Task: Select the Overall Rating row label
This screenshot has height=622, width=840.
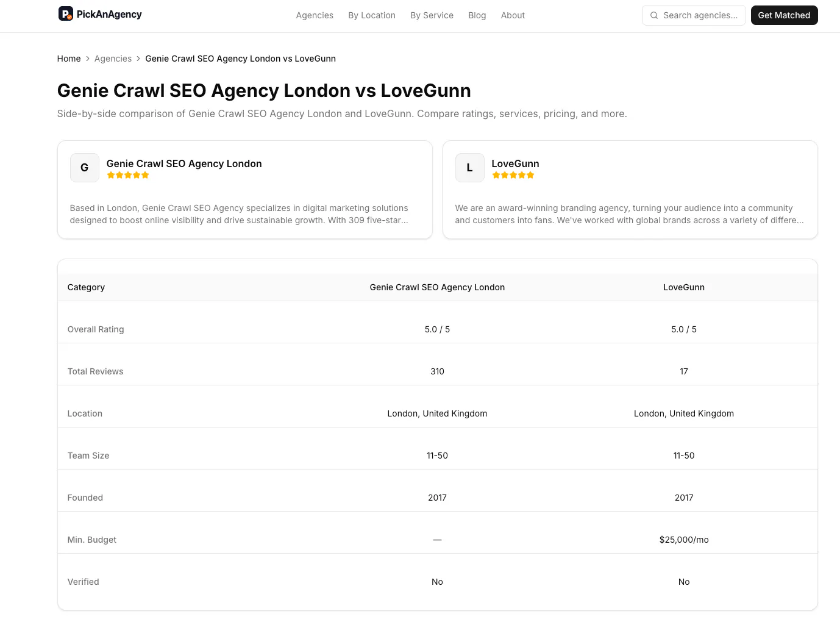Action: [96, 329]
